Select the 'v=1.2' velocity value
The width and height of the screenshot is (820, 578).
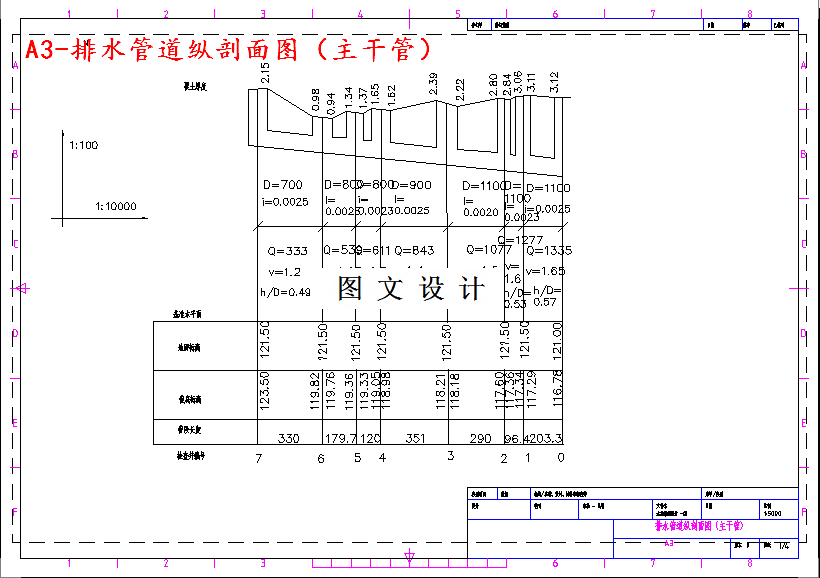pyautogui.click(x=284, y=272)
